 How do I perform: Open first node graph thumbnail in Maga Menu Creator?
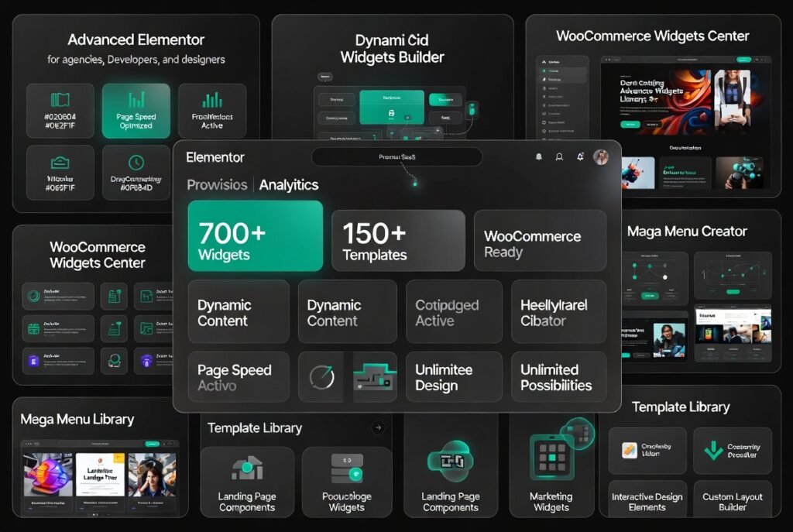(655, 278)
